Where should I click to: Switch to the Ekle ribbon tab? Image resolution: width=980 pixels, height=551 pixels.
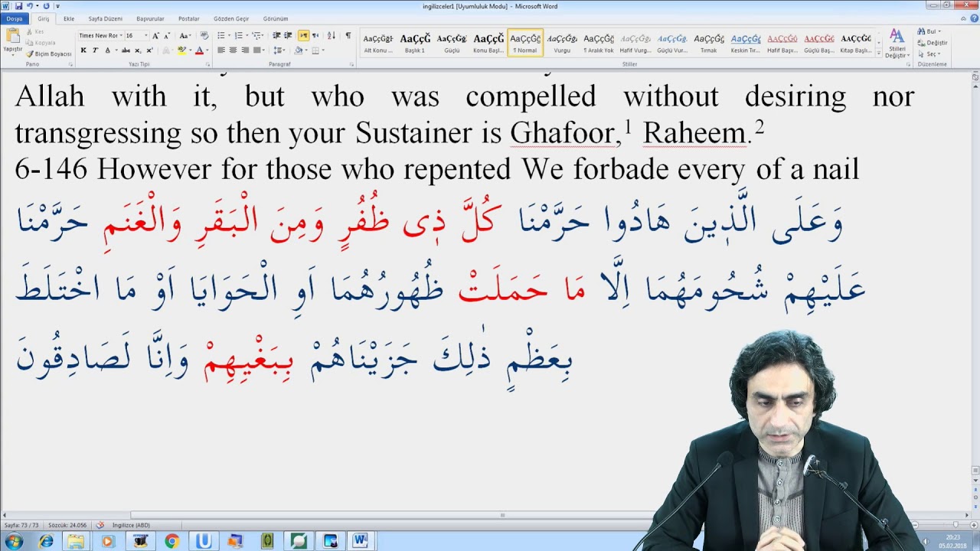69,18
